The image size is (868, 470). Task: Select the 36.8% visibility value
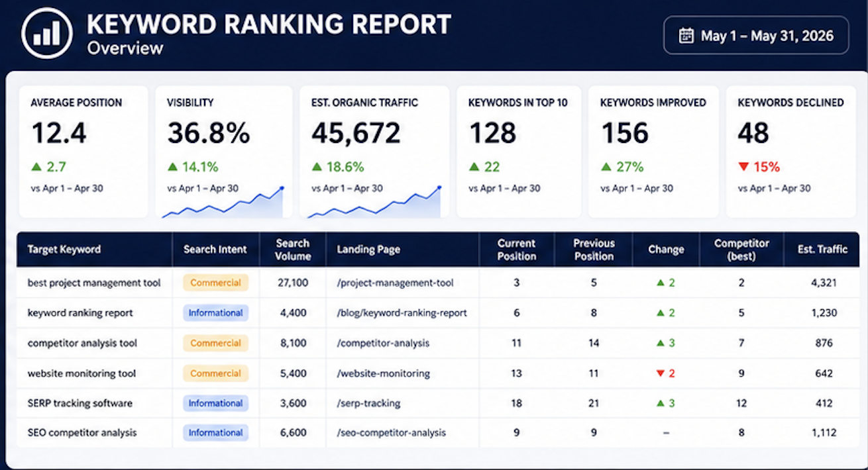[209, 133]
